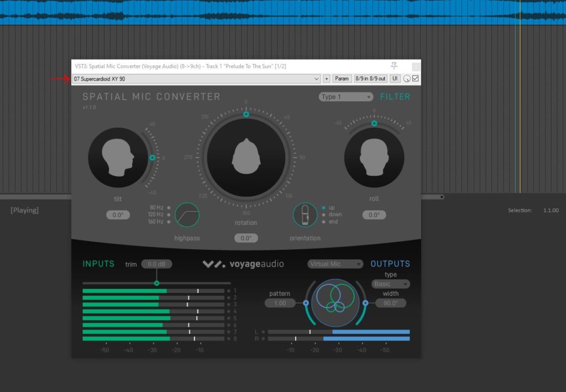
Task: Click the tilt value field 0.0°
Action: (x=118, y=215)
